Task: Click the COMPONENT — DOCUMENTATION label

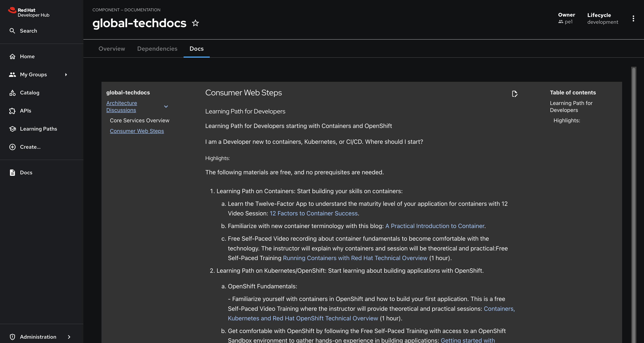Action: click(x=126, y=10)
